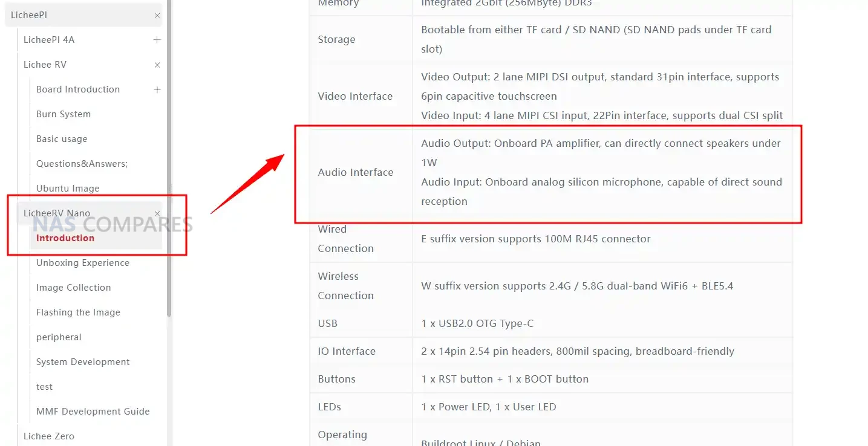
Task: Collapse the LicheePI section with its X icon
Action: click(157, 16)
